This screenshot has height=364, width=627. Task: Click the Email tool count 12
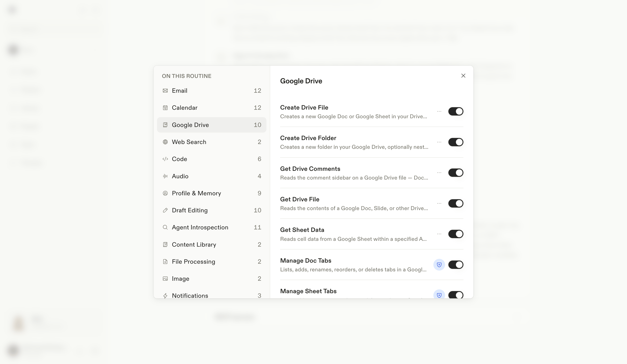click(257, 91)
